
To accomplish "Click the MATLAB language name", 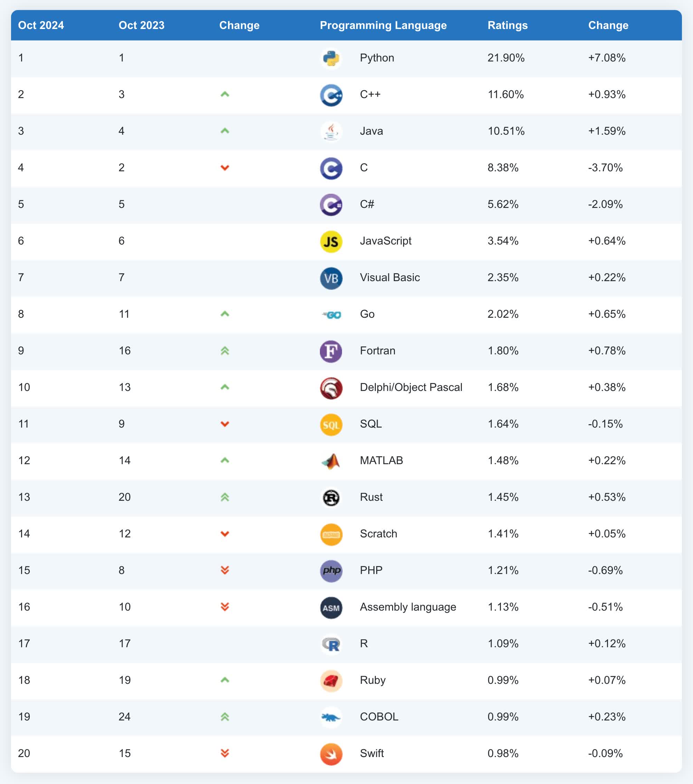I will click(x=381, y=460).
